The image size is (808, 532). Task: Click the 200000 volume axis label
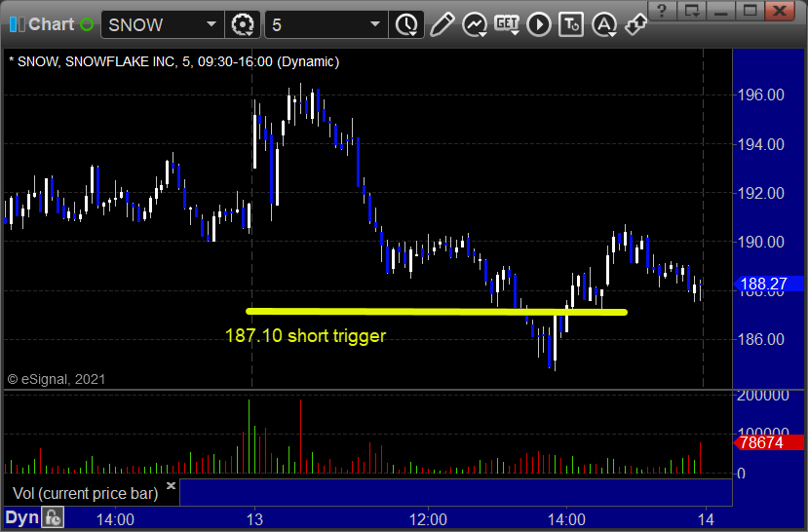[x=762, y=396]
